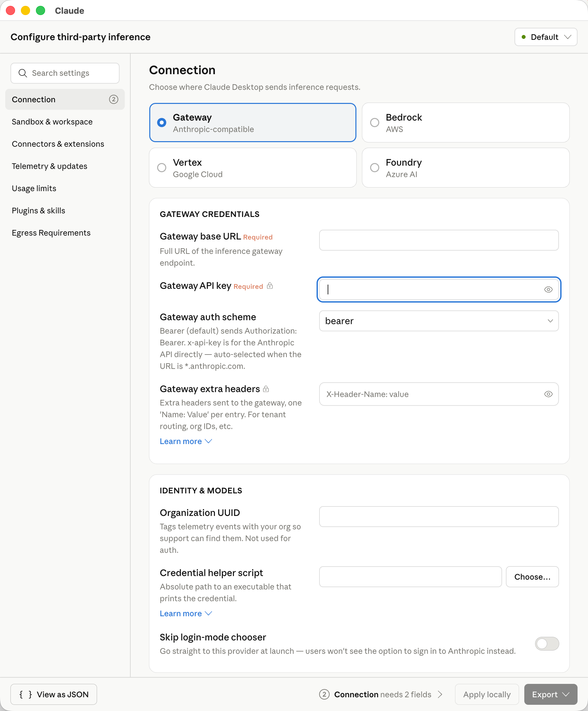Click the circled 2 icon in bottom status
This screenshot has height=711, width=588.
pos(324,694)
